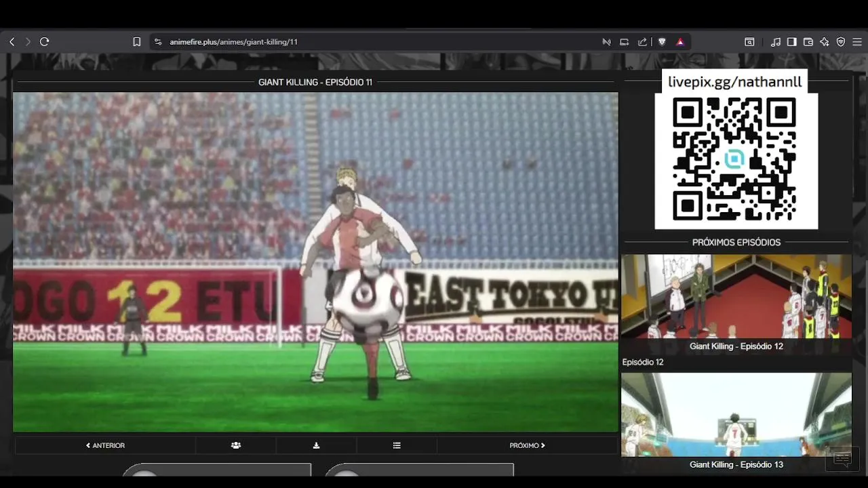
Task: Open Brave Rewards triangle icon
Action: tap(680, 42)
